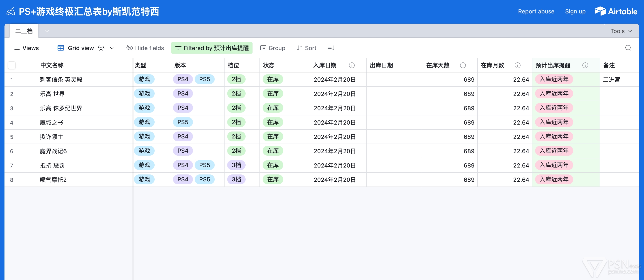Click the row height icon

click(x=331, y=48)
